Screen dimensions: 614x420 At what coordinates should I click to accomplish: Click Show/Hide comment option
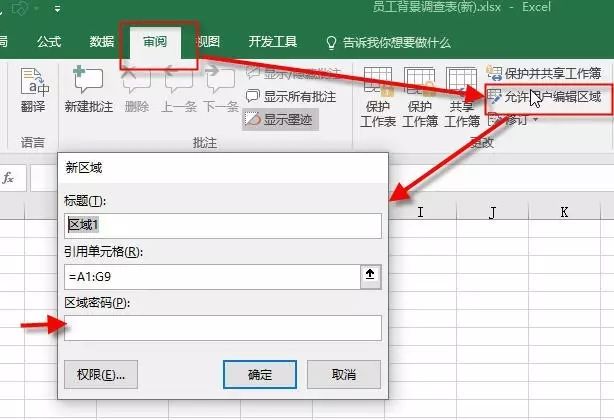coord(293,73)
